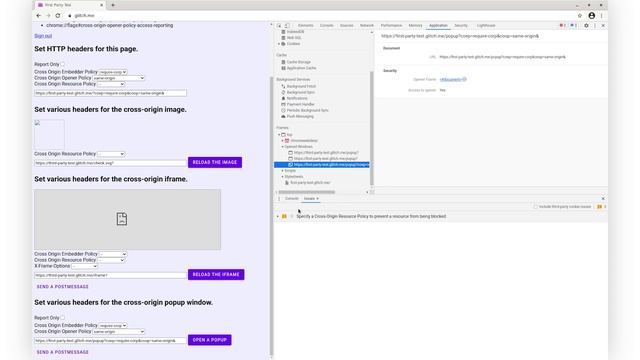The image size is (640, 360).
Task: Open Background Fetch in the sidebar
Action: coord(301,87)
